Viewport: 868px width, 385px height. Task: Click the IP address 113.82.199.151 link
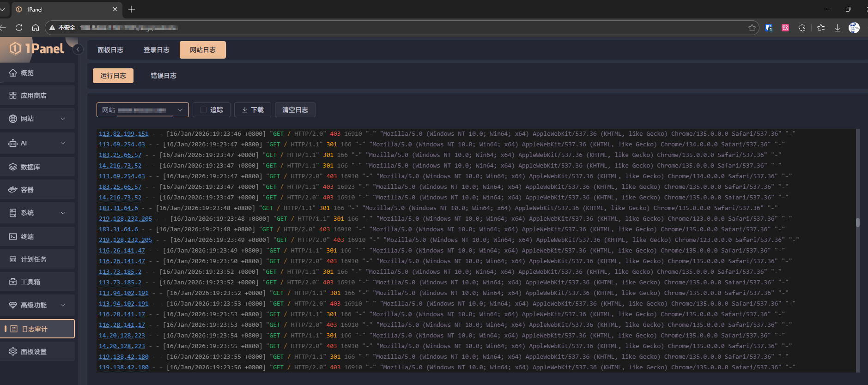click(x=124, y=134)
